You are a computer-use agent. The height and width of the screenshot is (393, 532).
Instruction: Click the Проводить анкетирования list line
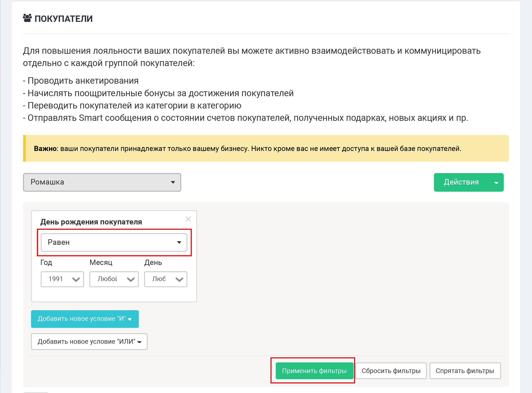click(81, 81)
